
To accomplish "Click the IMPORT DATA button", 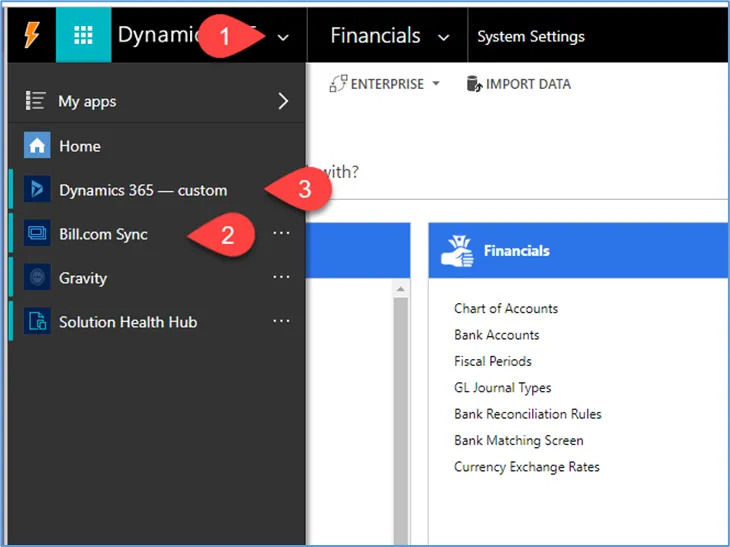I will click(x=519, y=84).
